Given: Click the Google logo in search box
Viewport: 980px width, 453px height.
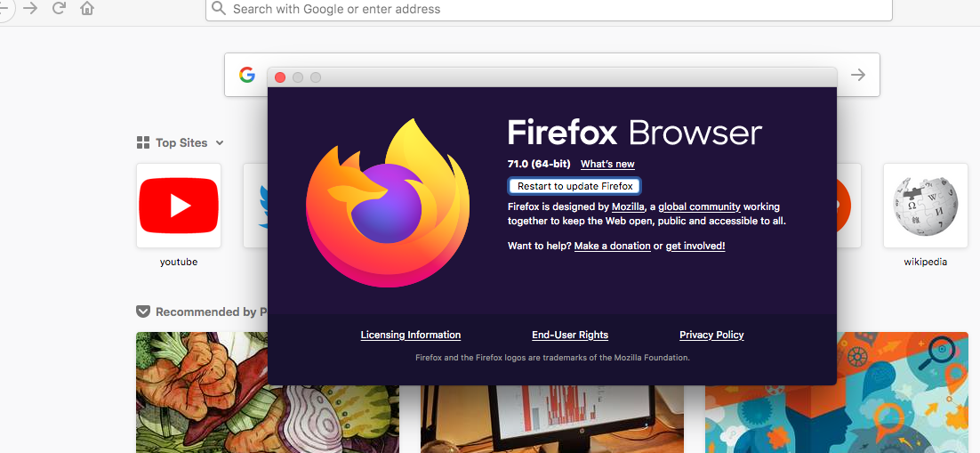Looking at the screenshot, I should pyautogui.click(x=247, y=75).
